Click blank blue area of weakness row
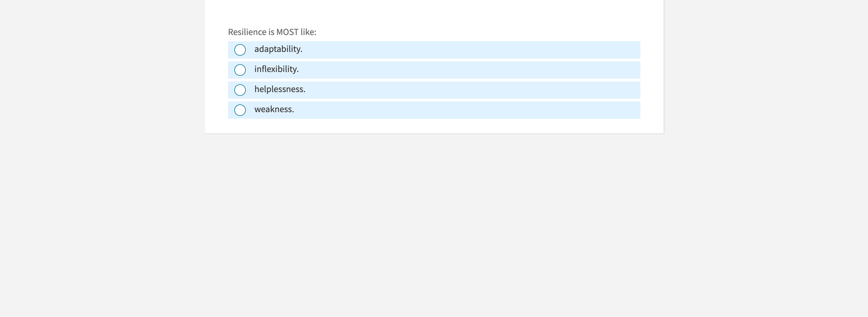This screenshot has width=868, height=317. point(472,110)
